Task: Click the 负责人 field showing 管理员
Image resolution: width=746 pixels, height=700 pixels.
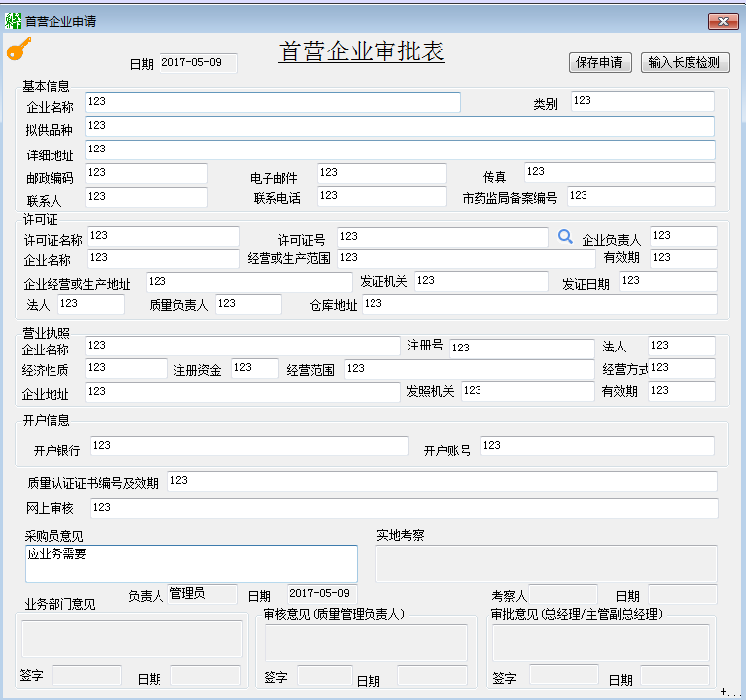Action: pyautogui.click(x=202, y=594)
